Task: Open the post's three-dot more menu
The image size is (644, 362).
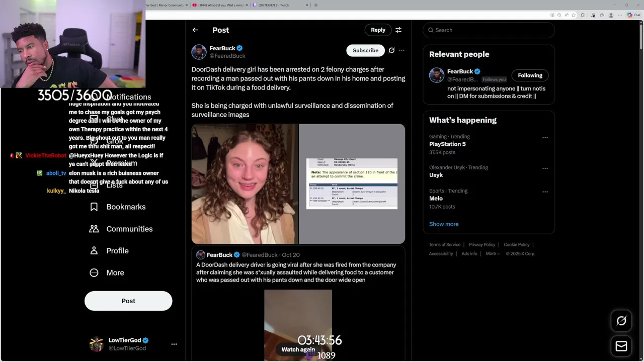Action: coord(401,50)
